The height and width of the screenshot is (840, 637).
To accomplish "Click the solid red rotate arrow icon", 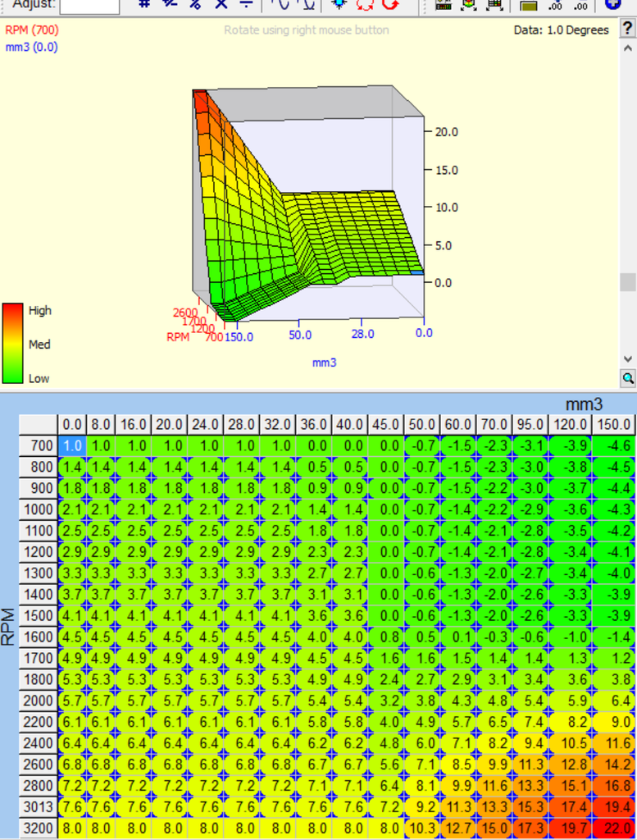I will [390, 4].
